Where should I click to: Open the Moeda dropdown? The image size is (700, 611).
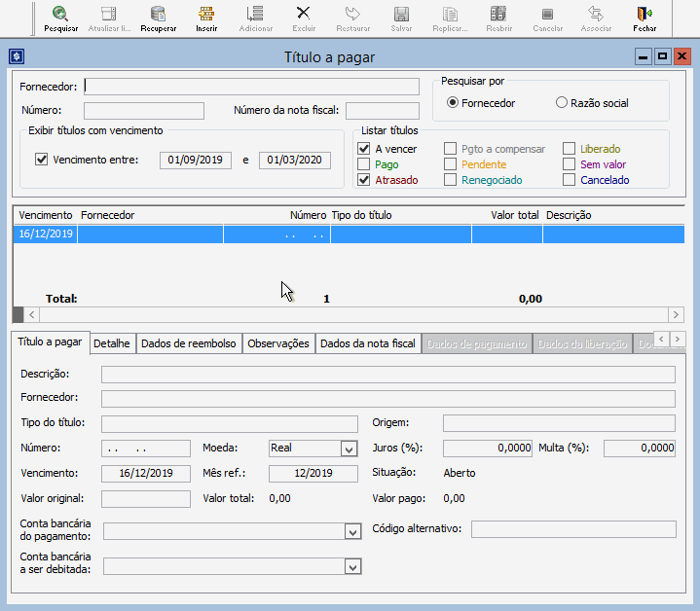pyautogui.click(x=350, y=449)
